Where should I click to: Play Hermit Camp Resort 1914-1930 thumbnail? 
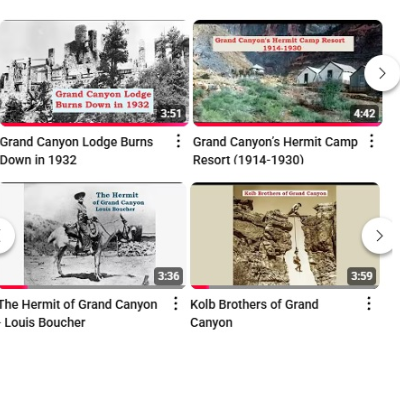pos(288,73)
